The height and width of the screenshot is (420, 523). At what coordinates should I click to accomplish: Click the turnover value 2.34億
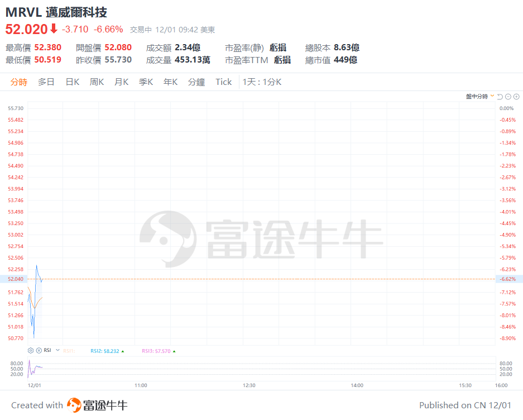click(188, 47)
